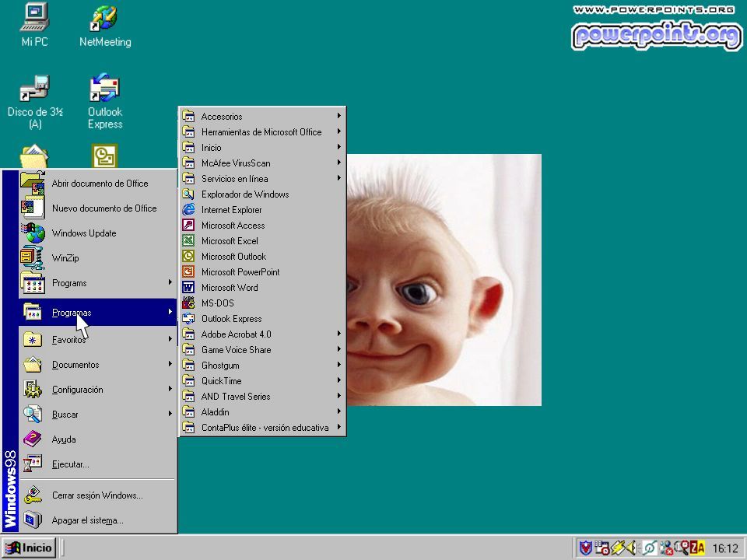Screen dimensions: 747x560
Task: Click the Apagar el sistema icon
Action: (x=33, y=520)
